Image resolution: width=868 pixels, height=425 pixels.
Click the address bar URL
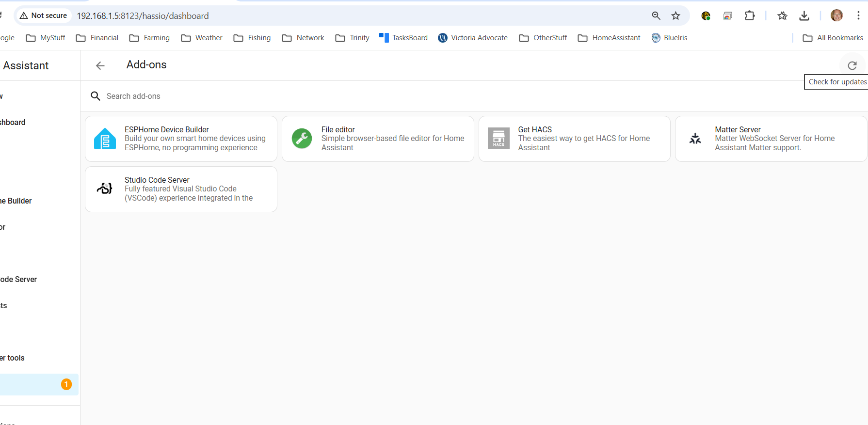pyautogui.click(x=143, y=16)
